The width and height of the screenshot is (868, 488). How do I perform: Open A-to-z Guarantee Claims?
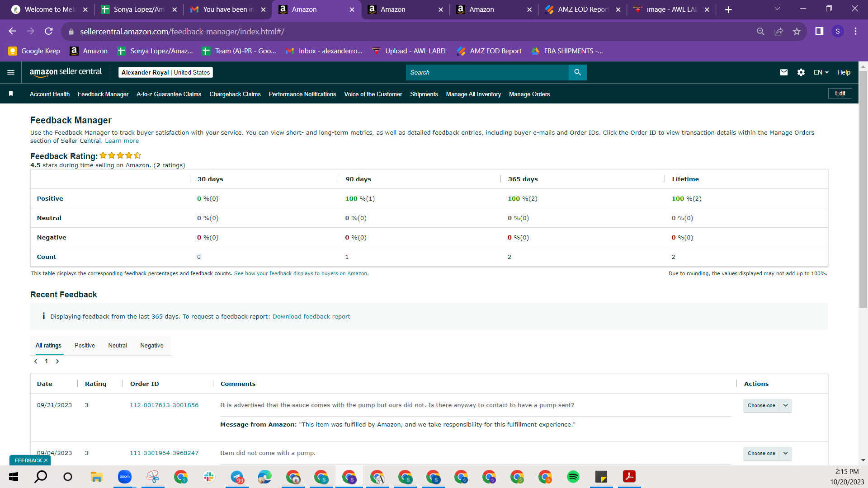coord(169,94)
